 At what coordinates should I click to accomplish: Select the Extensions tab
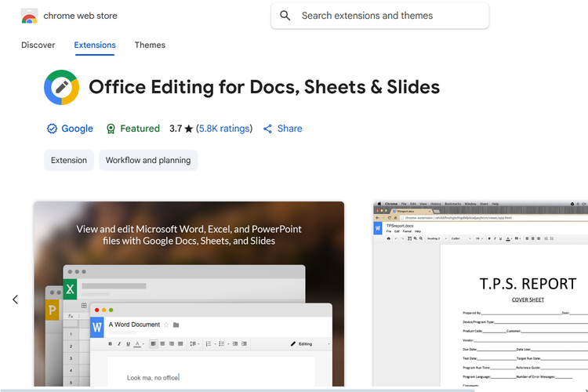point(95,45)
